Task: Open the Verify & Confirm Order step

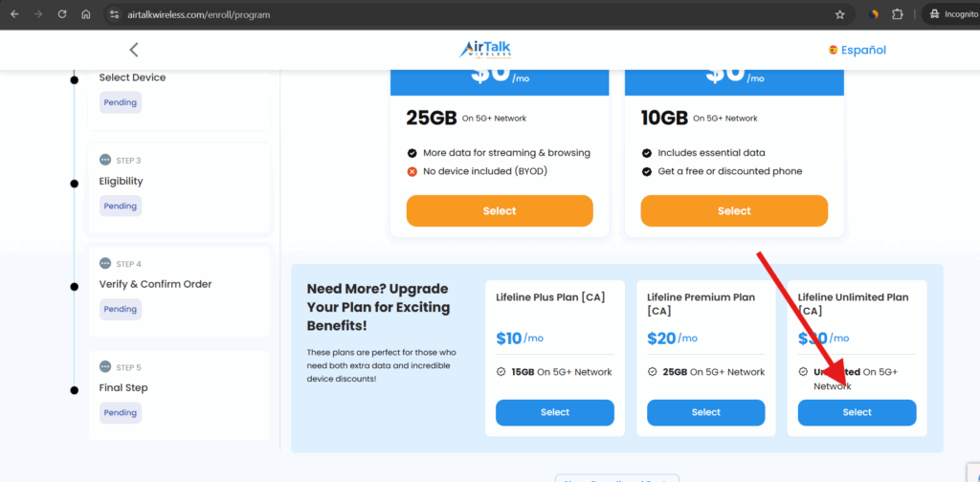Action: click(179, 291)
